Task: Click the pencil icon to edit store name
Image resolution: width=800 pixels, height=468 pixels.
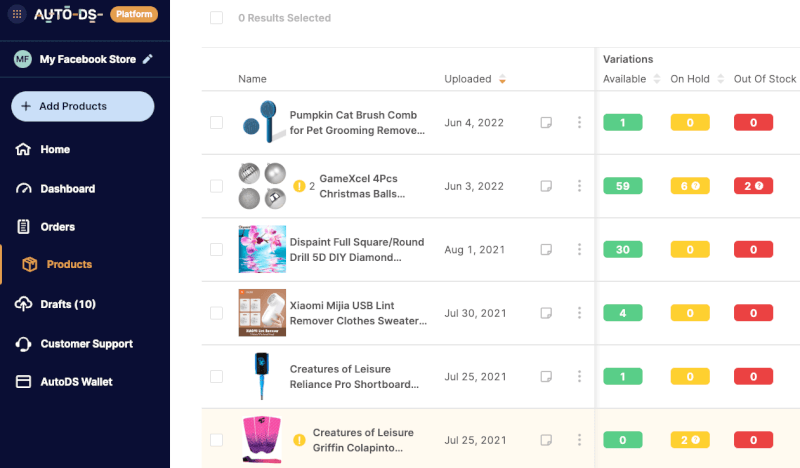Action: click(147, 59)
